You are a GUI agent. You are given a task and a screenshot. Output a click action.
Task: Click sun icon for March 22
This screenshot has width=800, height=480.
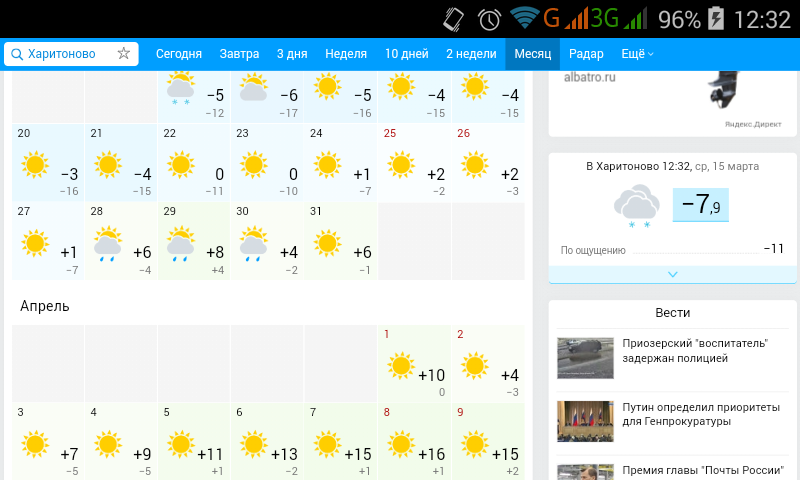[x=181, y=165]
